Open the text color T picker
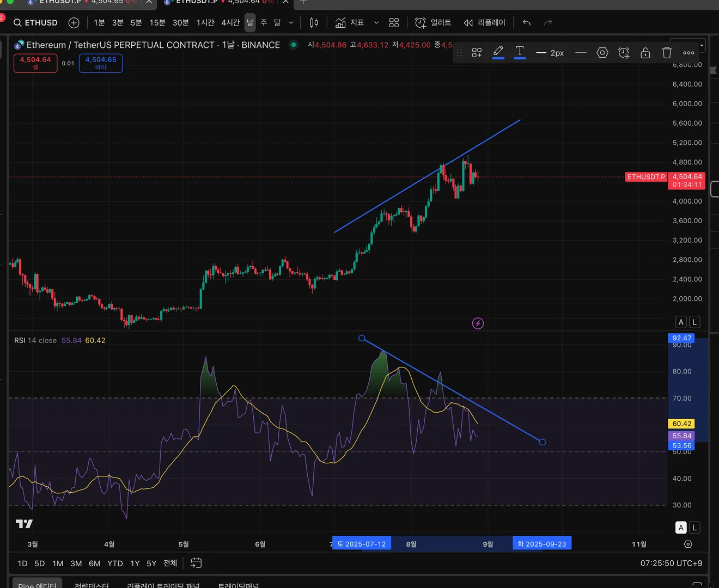This screenshot has width=719, height=588. click(x=520, y=52)
